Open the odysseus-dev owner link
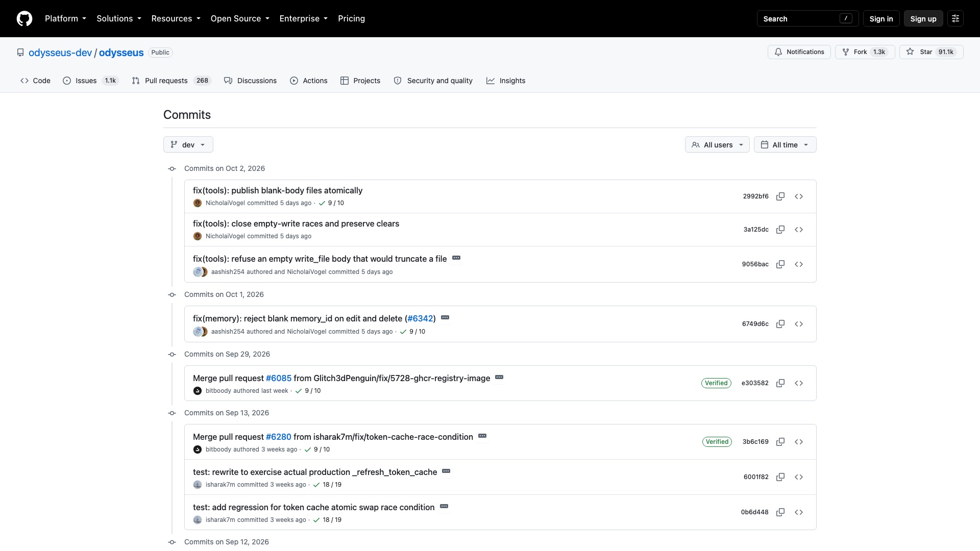The height and width of the screenshot is (551, 980). (x=60, y=53)
